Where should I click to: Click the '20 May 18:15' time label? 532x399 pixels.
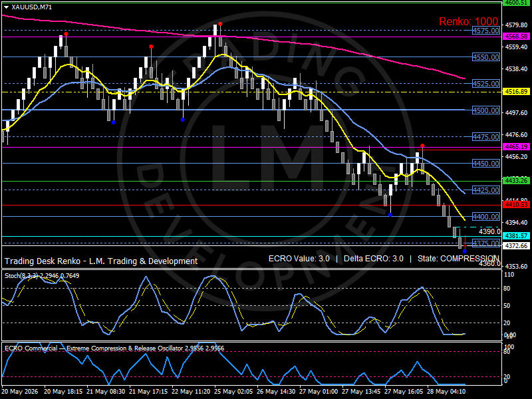(63, 391)
